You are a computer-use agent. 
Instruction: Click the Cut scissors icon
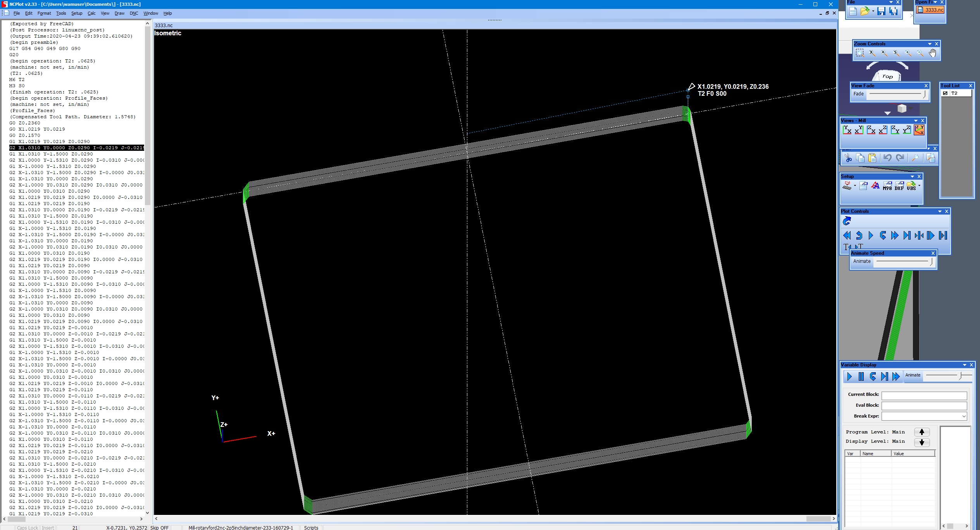coord(849,158)
